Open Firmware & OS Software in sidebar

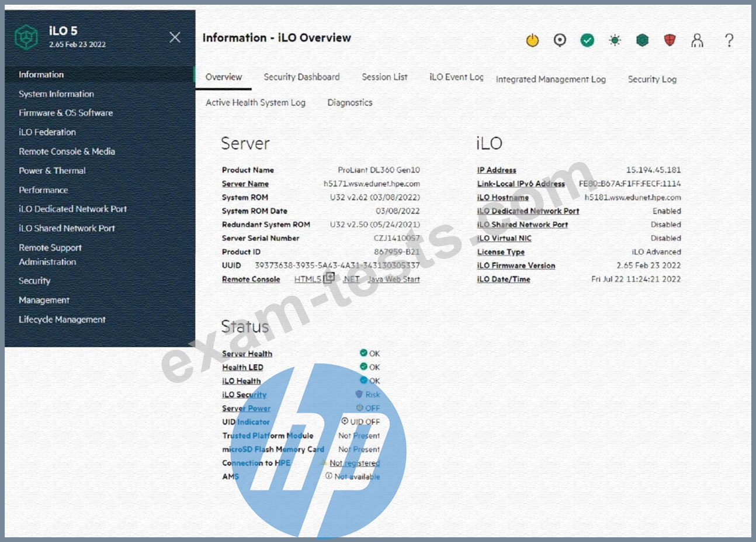pyautogui.click(x=65, y=113)
